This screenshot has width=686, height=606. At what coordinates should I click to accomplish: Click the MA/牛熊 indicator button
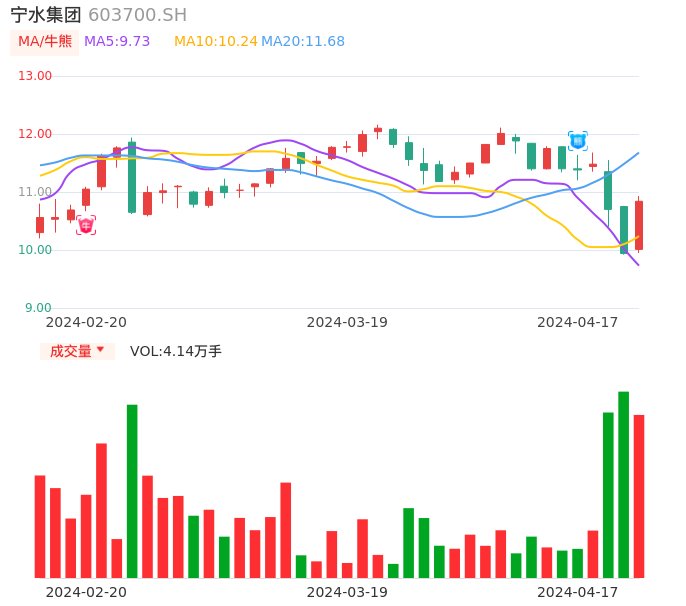[45, 42]
